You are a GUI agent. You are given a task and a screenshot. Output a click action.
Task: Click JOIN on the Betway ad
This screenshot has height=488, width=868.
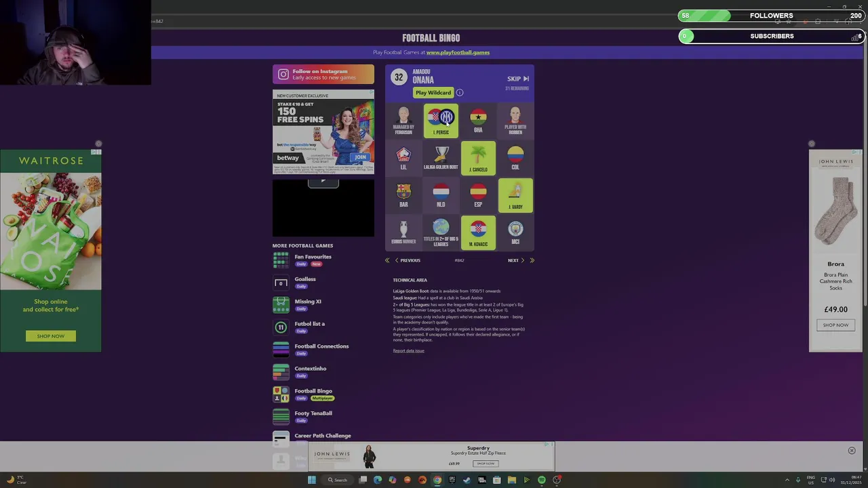pyautogui.click(x=360, y=157)
